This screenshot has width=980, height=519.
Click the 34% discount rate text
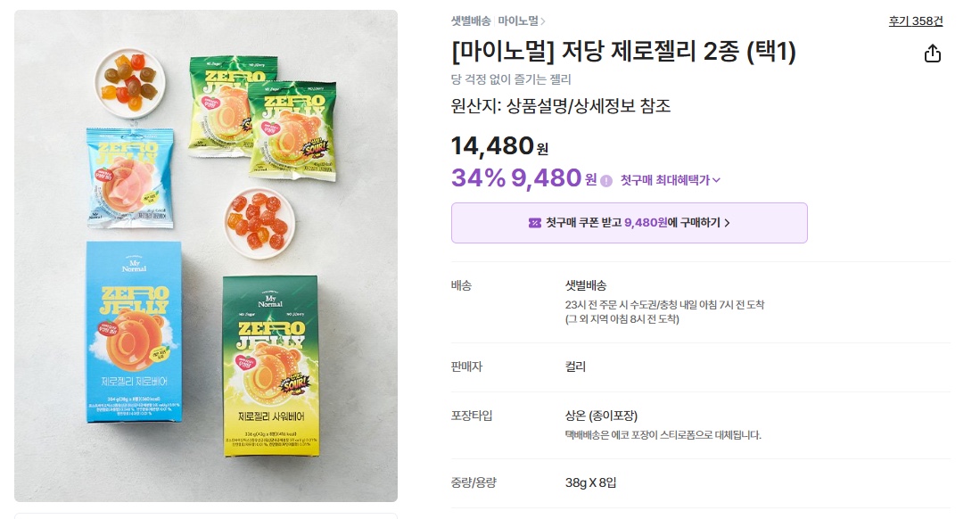point(478,178)
